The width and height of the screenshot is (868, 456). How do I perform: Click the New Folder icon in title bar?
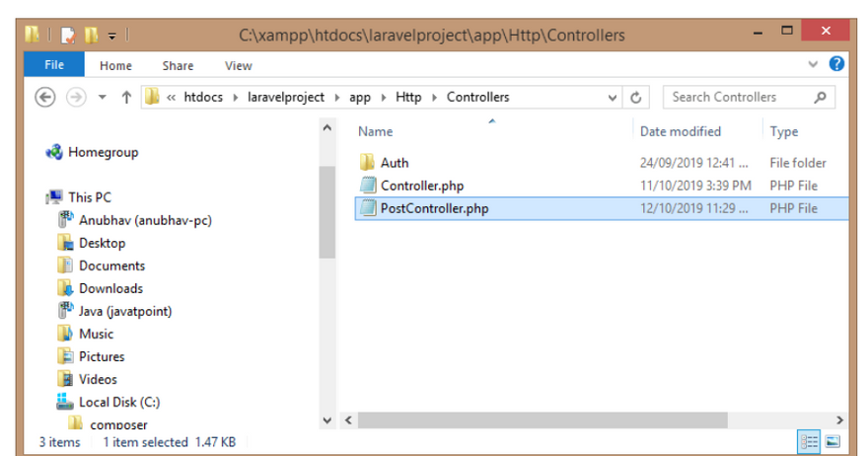[x=92, y=36]
